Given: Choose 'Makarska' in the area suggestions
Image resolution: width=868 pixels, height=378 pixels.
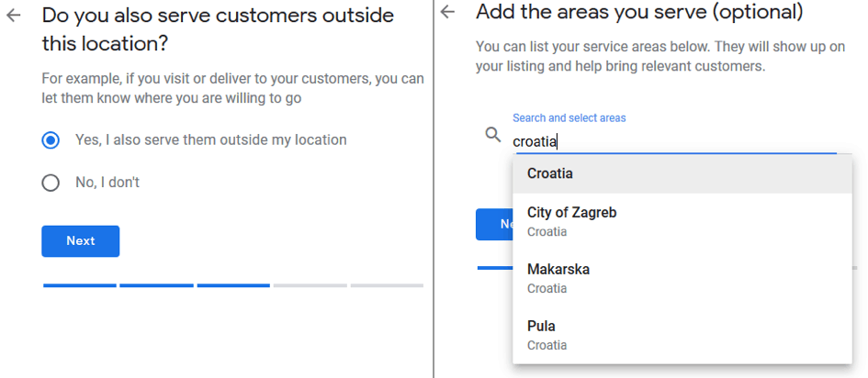Looking at the screenshot, I should tap(682, 278).
